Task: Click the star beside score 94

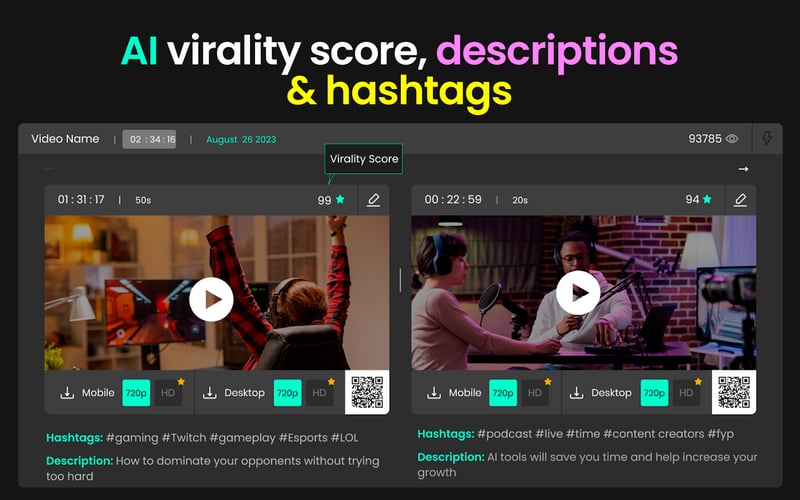Action: [x=707, y=199]
